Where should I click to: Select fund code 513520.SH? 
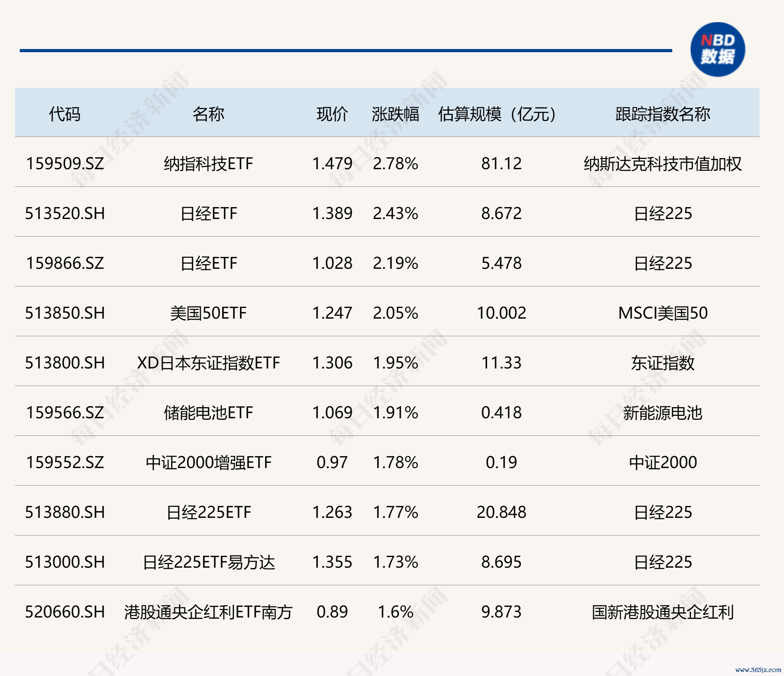(x=65, y=213)
